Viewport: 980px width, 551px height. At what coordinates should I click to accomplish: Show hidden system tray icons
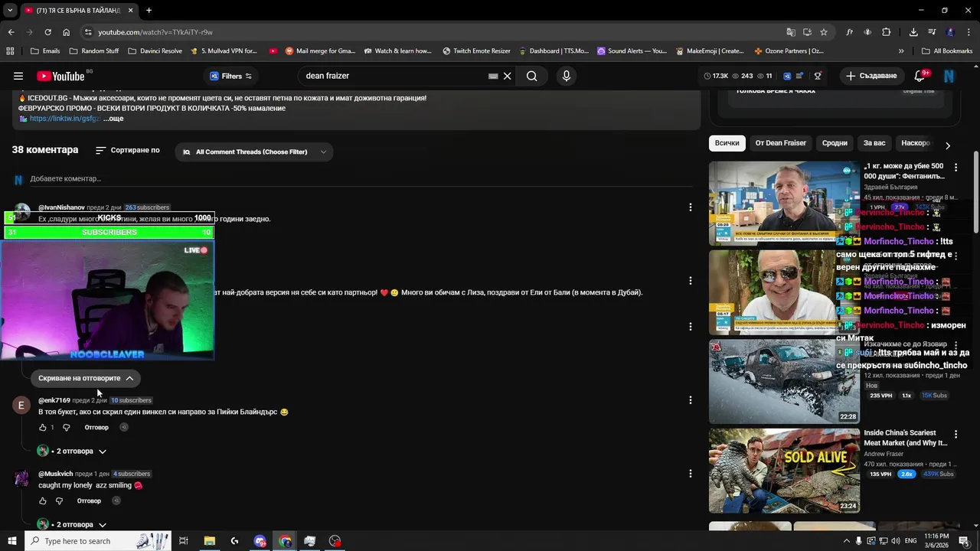(846, 541)
